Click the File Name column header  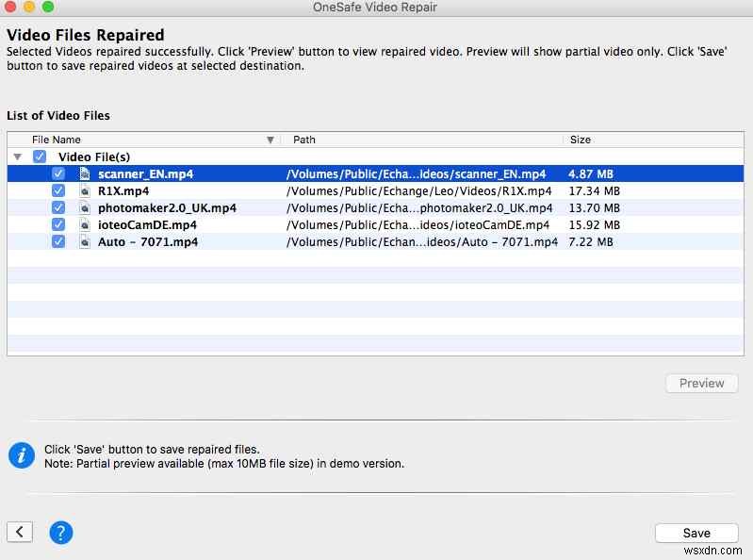coord(57,140)
